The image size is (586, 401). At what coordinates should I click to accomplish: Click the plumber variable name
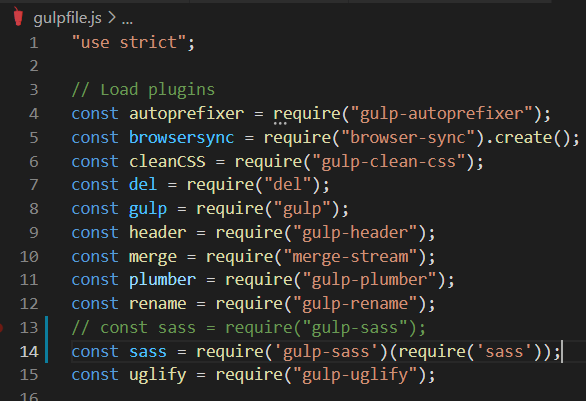pyautogui.click(x=163, y=280)
